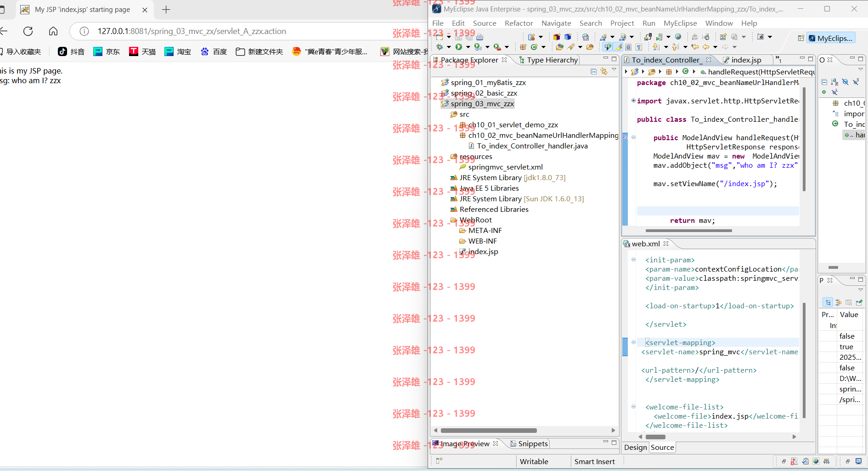Click the Package Explorer horizontal scrollbar
Screen dimensions: 868x471
click(x=489, y=431)
